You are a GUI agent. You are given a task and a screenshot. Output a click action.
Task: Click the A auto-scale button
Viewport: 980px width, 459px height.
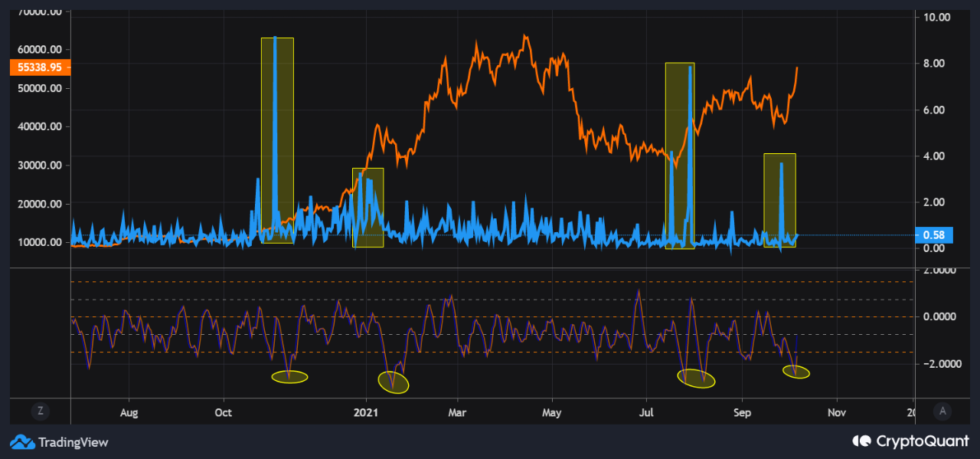coord(942,411)
